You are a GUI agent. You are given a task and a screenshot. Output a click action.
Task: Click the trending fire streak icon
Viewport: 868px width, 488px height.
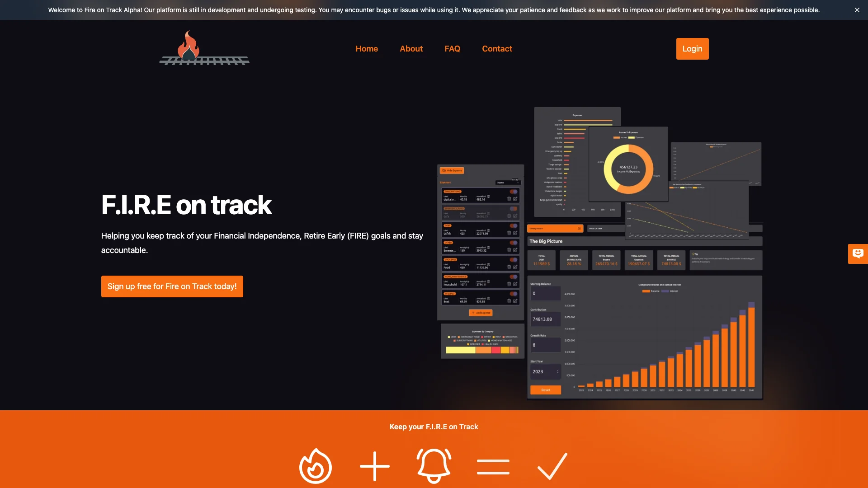coord(316,467)
